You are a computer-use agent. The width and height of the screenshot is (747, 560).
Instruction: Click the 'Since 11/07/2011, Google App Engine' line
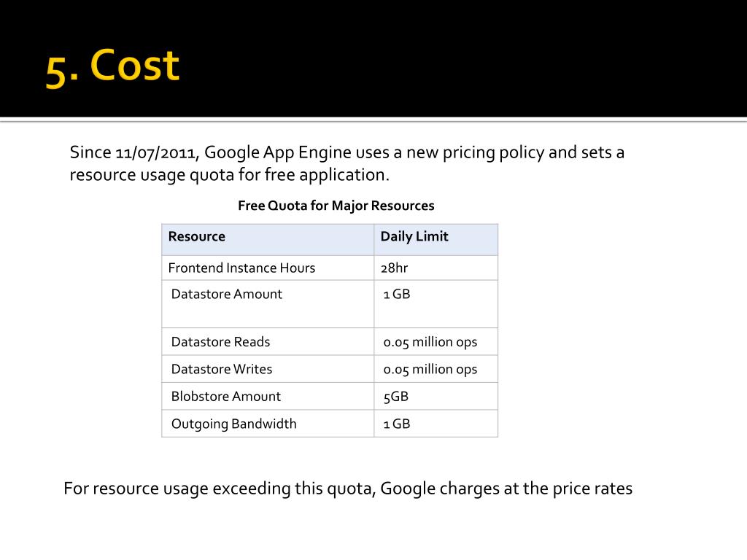click(347, 152)
